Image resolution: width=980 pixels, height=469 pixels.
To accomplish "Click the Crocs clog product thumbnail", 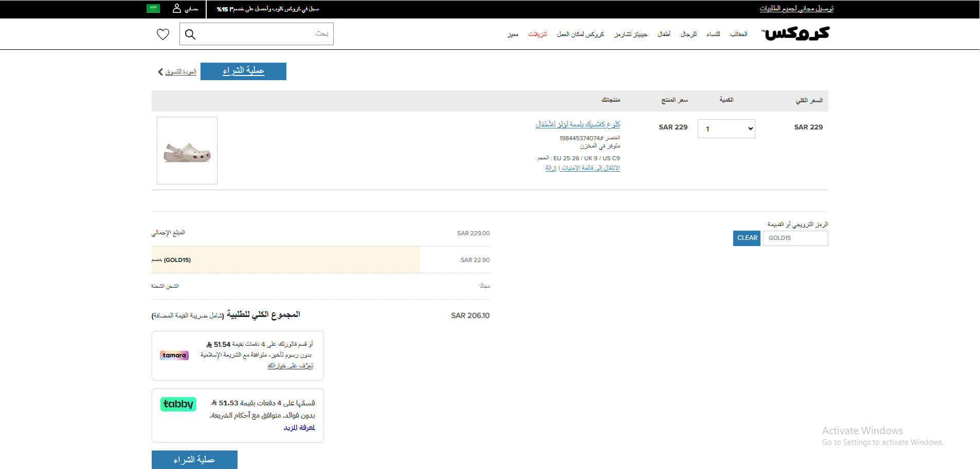I will click(x=187, y=150).
